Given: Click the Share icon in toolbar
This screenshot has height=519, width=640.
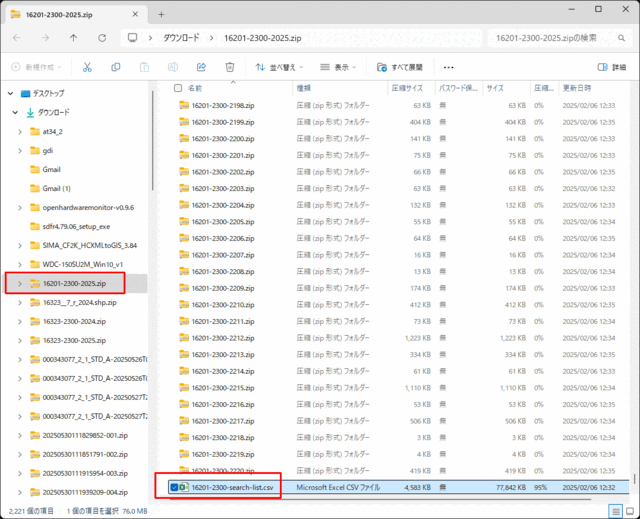Looking at the screenshot, I should [201, 67].
